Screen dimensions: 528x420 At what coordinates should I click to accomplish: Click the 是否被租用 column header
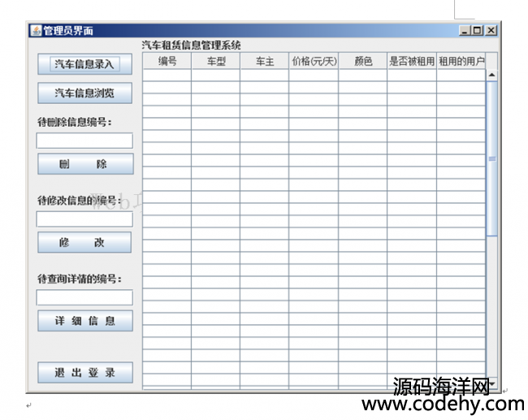[412, 62]
